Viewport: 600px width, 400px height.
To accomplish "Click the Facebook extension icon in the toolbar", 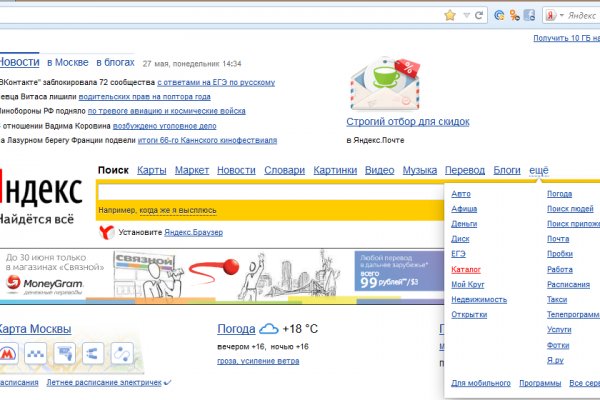I will (x=530, y=15).
